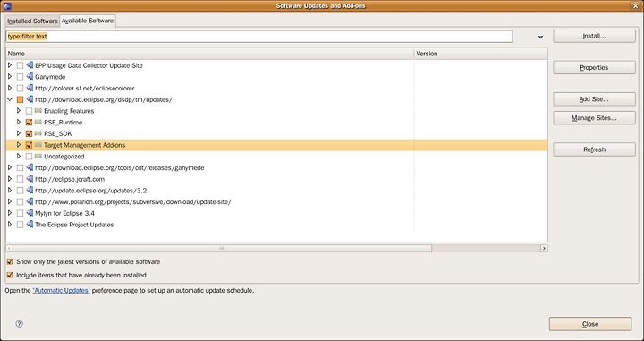The width and height of the screenshot is (644, 341).
Task: Open Properties for the selected item
Action: tap(594, 67)
